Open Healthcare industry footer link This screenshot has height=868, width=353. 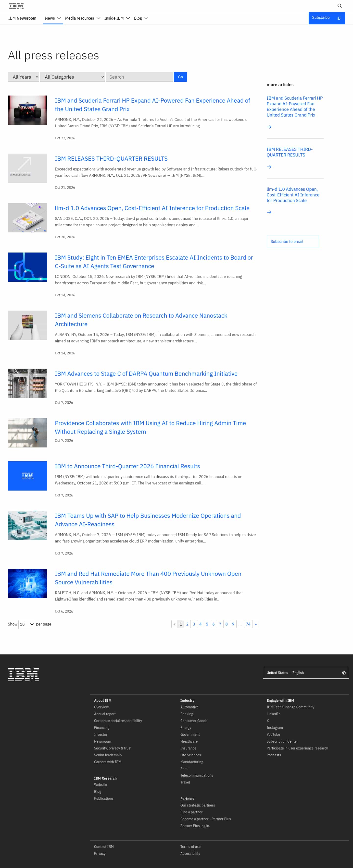189,741
